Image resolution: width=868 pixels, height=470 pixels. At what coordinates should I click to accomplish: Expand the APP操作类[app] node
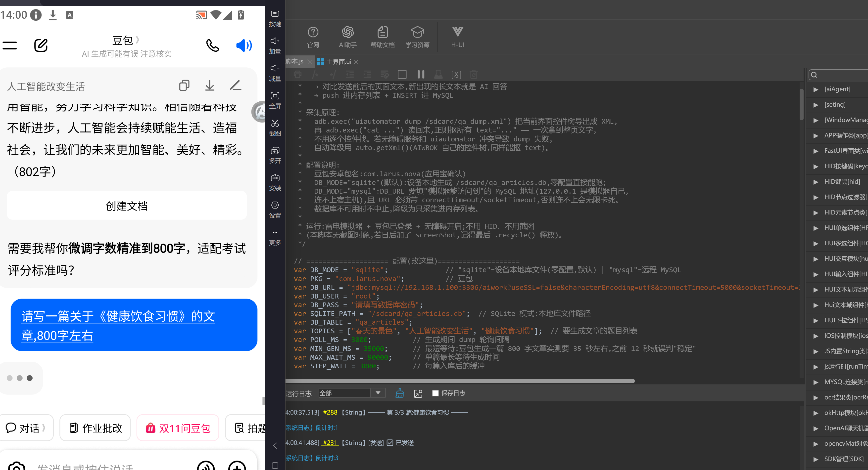(x=816, y=136)
